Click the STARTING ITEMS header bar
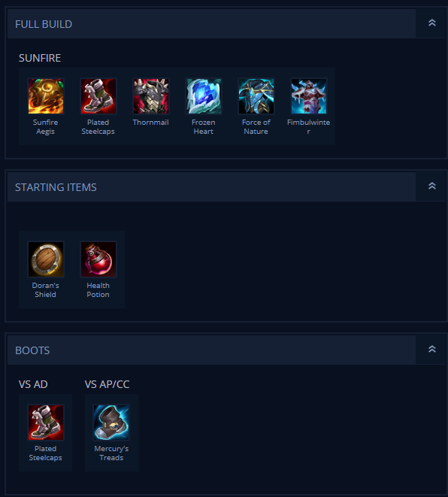This screenshot has width=448, height=497. (x=211, y=187)
